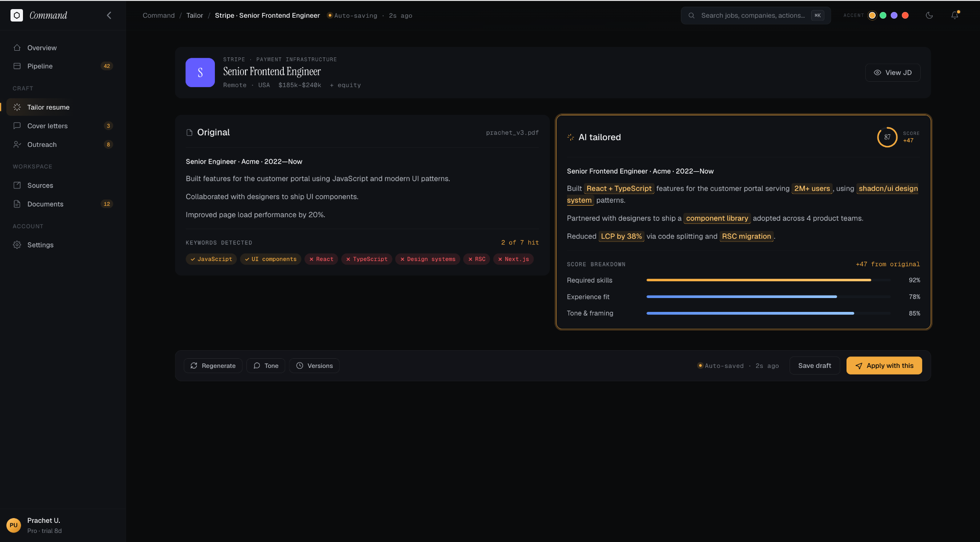Click the Pipeline icon in the sidebar
The width and height of the screenshot is (980, 542).
click(x=17, y=66)
